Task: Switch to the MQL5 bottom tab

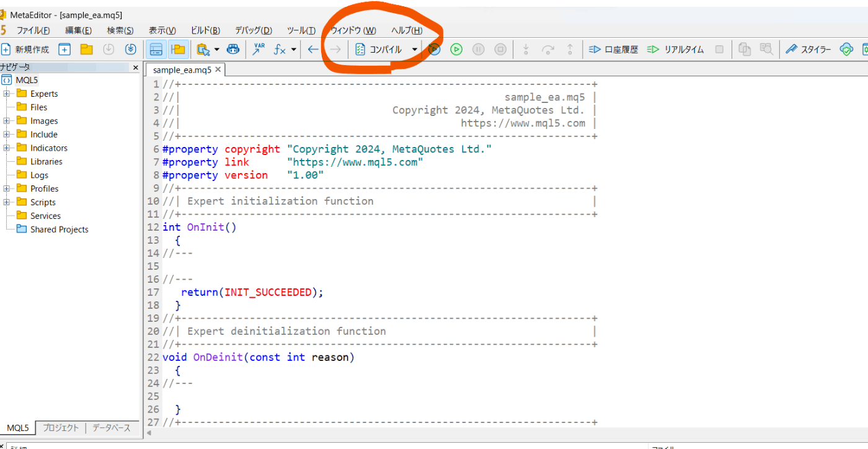Action: pos(18,428)
